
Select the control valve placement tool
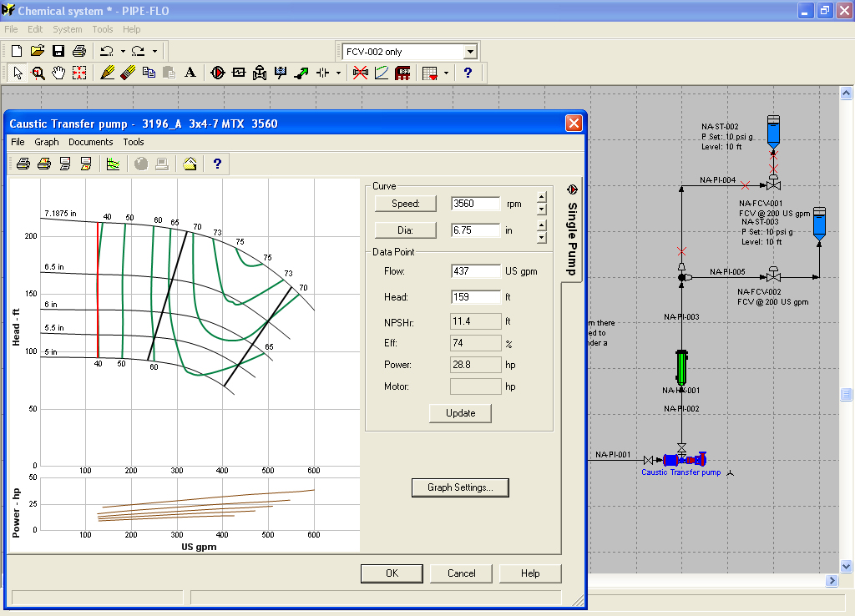[260, 73]
